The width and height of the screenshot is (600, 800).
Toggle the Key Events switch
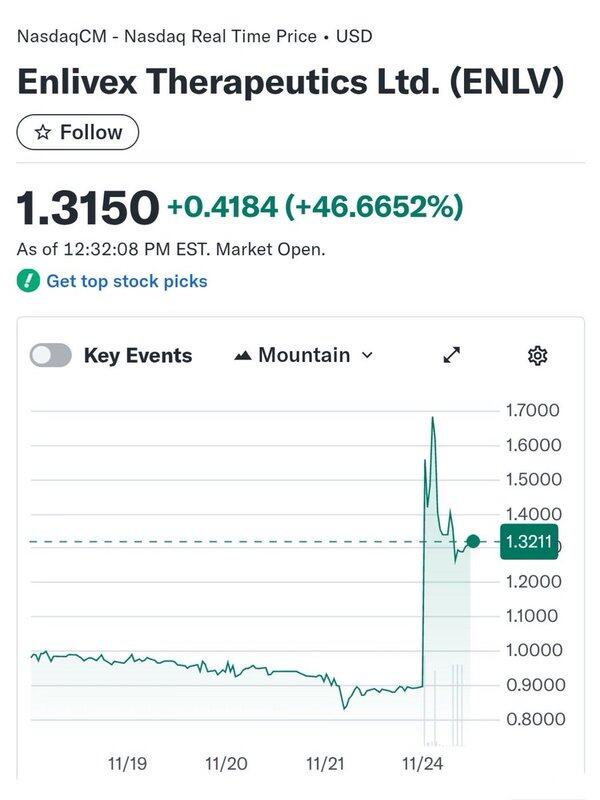(51, 355)
